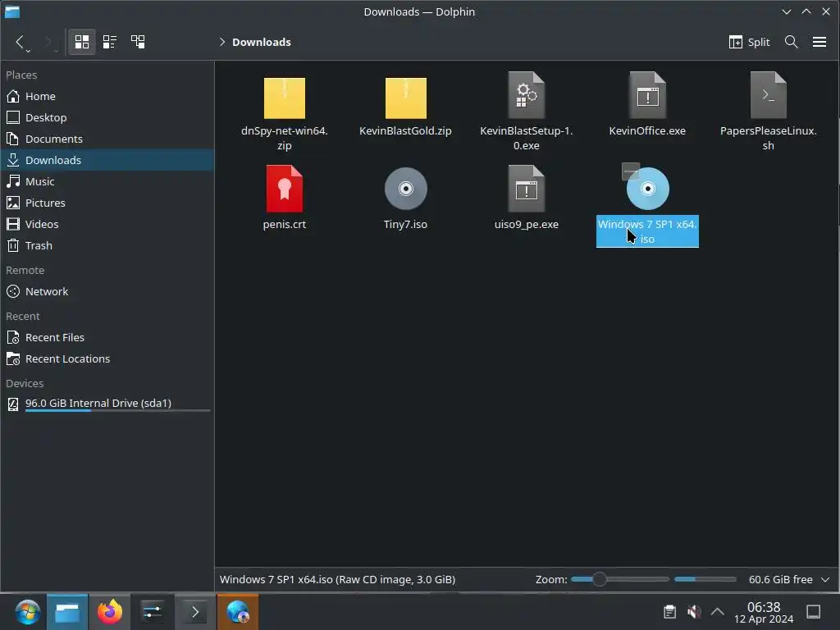Click the globe disc taskbar application icon
The width and height of the screenshot is (840, 630).
(x=237, y=612)
